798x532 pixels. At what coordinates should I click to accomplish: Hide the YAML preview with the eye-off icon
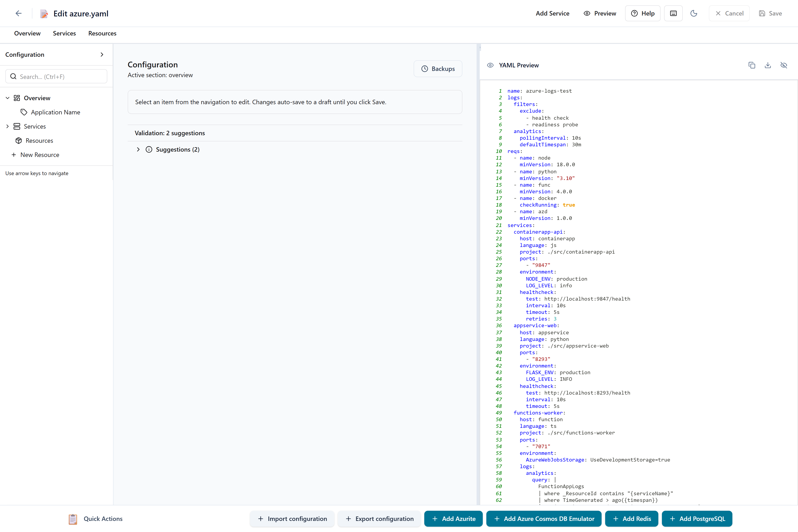click(784, 65)
